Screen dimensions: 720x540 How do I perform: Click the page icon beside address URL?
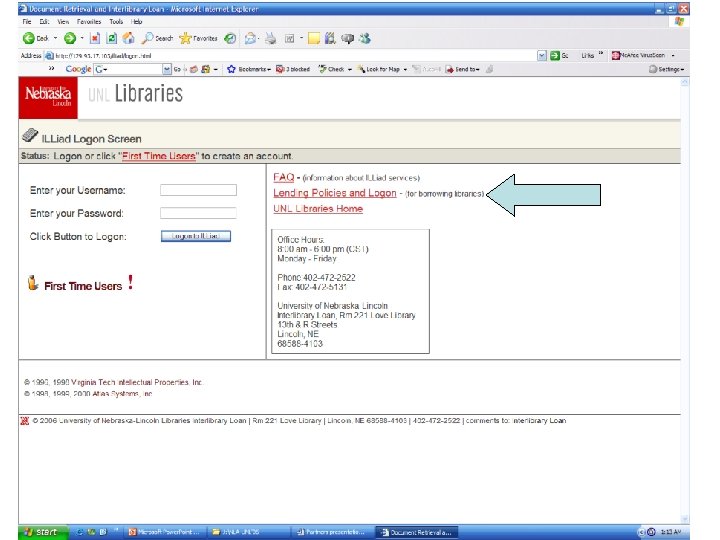pyautogui.click(x=49, y=56)
